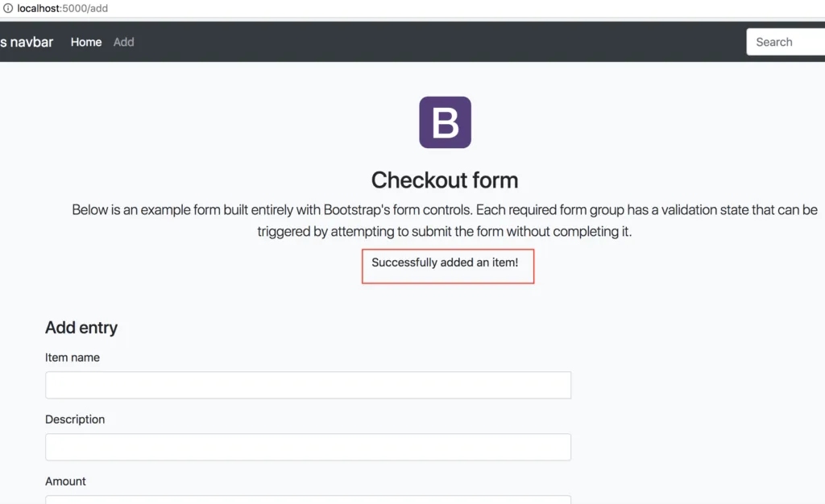Click the Checkout form heading
Screen dimensions: 825x504
[x=445, y=180]
